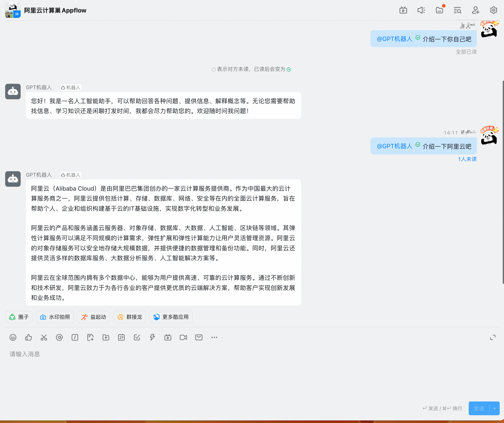Open the group files folder with red badge
504x423 pixels.
tap(439, 10)
